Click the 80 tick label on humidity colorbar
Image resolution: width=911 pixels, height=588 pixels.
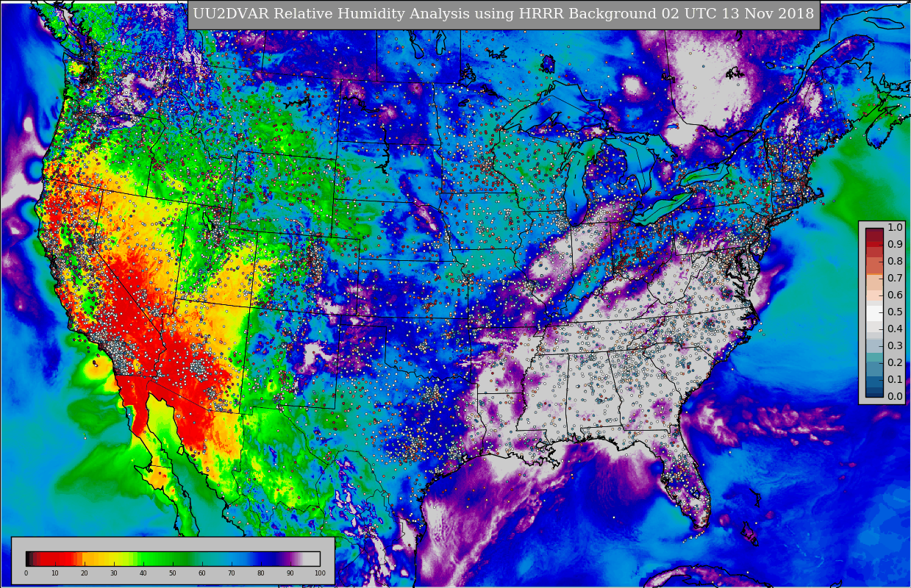[261, 573]
